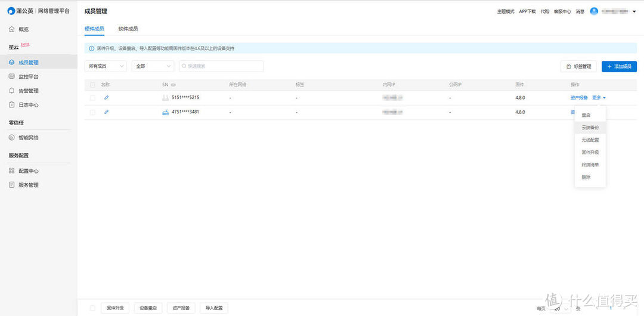Open 概览 home icon in sidebar
Viewport: 644px width, 316px height.
click(x=12, y=29)
